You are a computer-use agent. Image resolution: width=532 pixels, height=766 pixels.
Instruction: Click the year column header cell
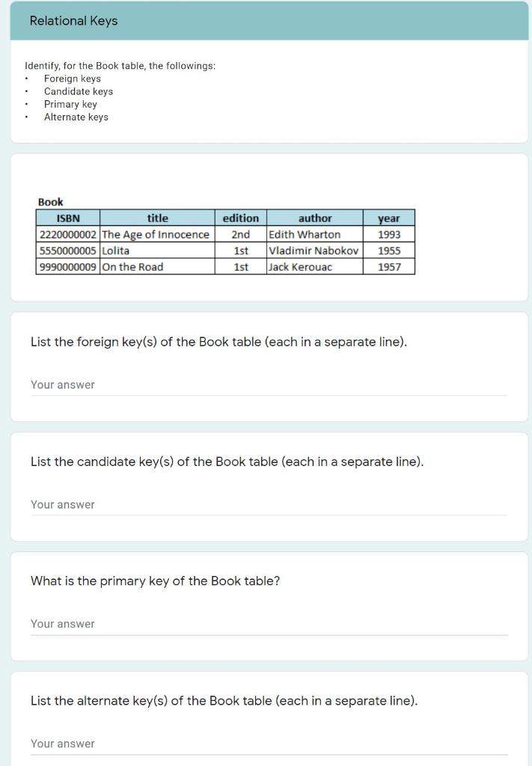click(x=388, y=218)
